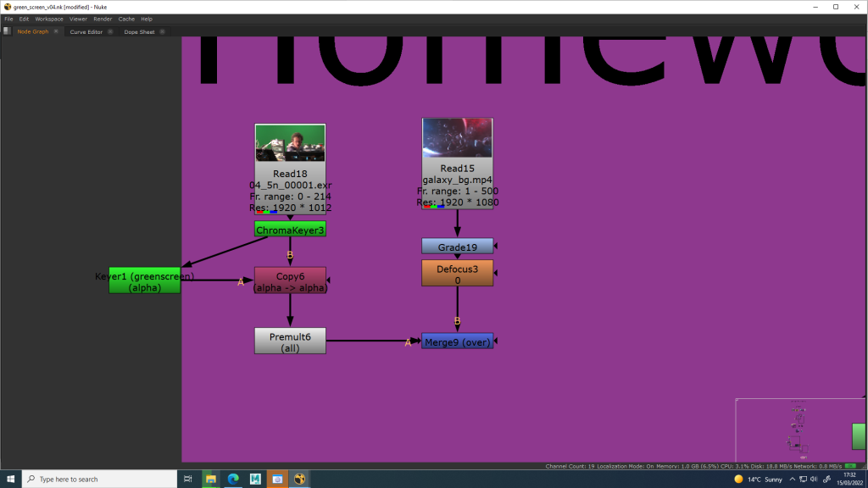The width and height of the screenshot is (868, 488).
Task: Click the mask input arrow on Defocus3
Action: [x=495, y=273]
